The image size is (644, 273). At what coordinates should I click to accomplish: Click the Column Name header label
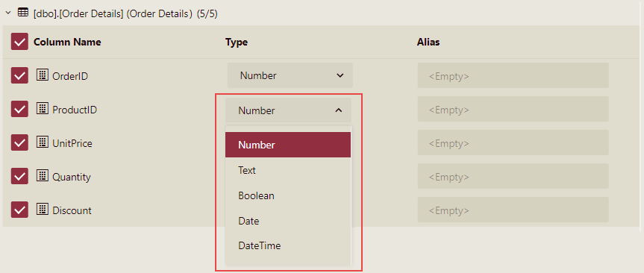pos(67,42)
